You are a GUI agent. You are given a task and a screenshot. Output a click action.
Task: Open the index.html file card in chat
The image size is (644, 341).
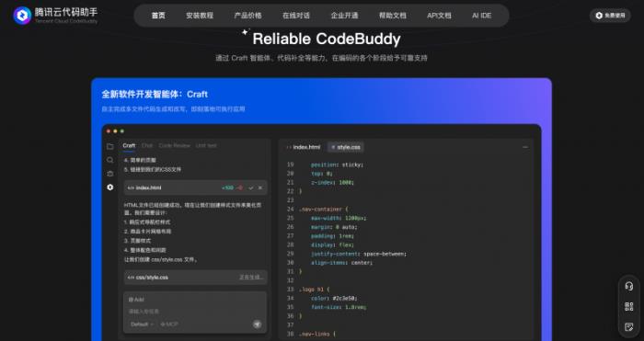195,188
